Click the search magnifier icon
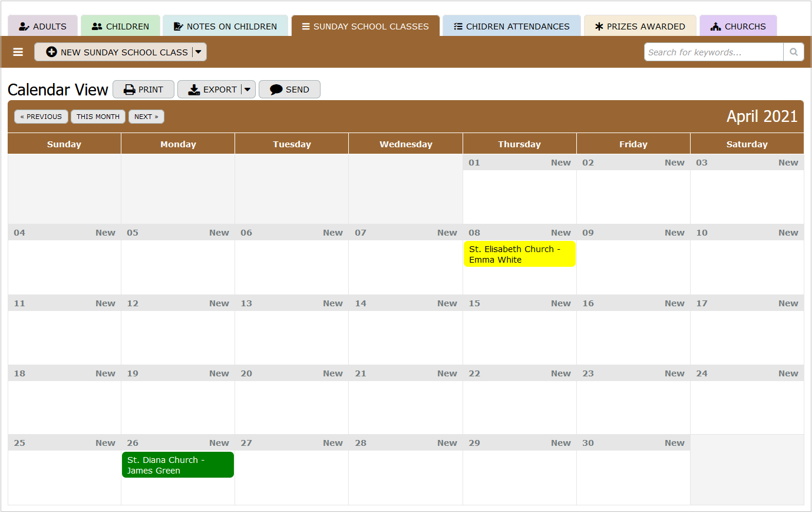812x513 pixels. pyautogui.click(x=793, y=52)
